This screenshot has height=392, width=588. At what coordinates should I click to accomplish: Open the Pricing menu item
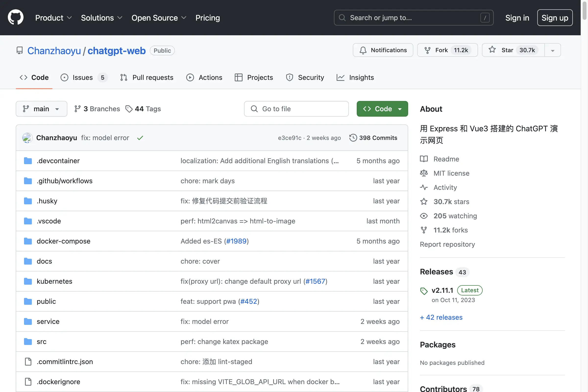(x=208, y=18)
